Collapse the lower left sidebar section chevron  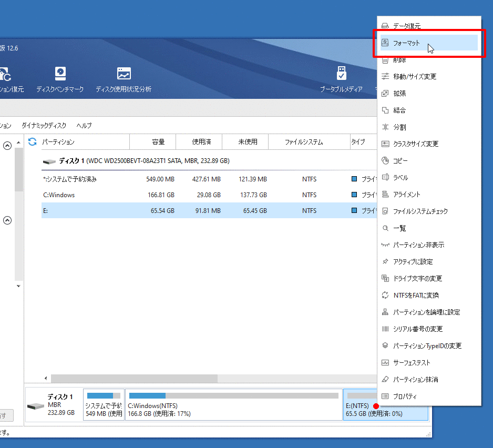pos(7,221)
